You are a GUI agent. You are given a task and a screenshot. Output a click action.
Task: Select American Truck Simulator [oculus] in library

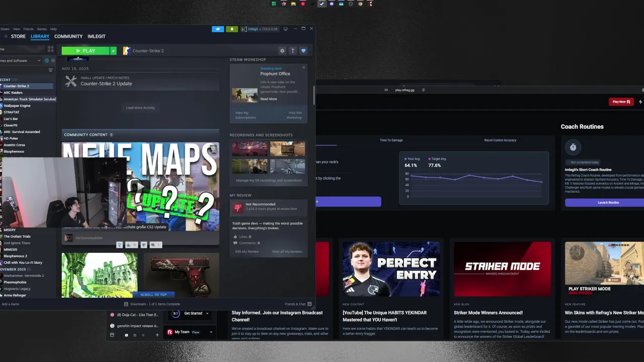click(x=29, y=99)
